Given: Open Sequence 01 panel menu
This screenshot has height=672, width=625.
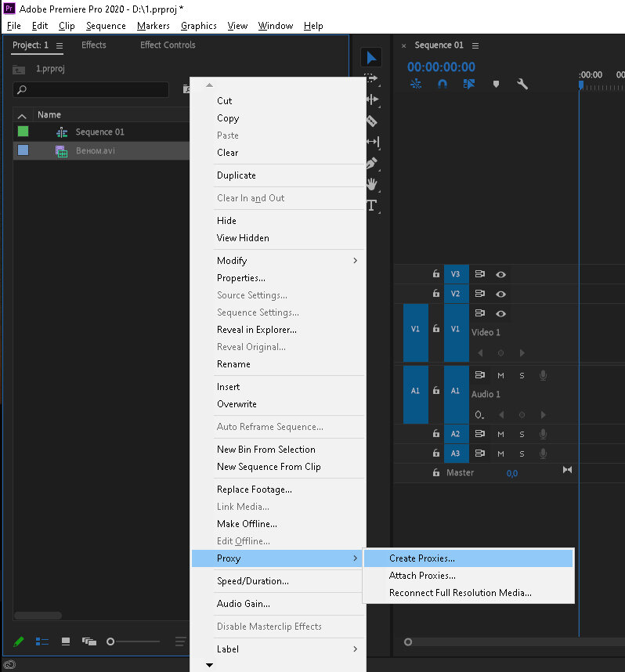Looking at the screenshot, I should (475, 45).
